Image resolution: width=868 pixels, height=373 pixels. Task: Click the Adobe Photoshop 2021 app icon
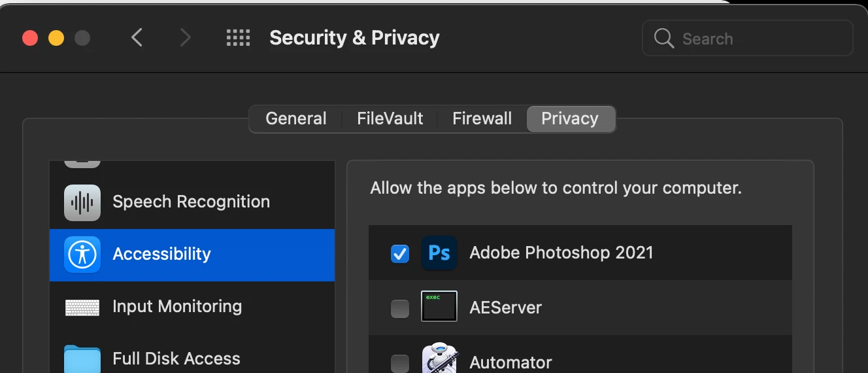(x=439, y=253)
